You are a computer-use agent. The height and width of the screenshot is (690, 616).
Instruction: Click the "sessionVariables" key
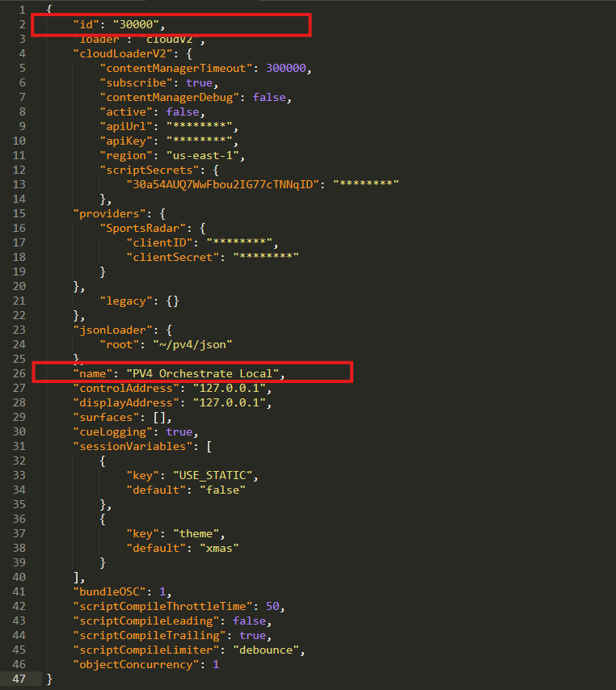pyautogui.click(x=133, y=446)
